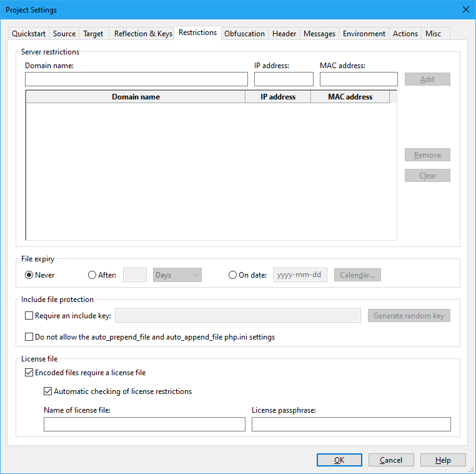Select the Never file expiry option
The image size is (476, 474).
point(29,275)
